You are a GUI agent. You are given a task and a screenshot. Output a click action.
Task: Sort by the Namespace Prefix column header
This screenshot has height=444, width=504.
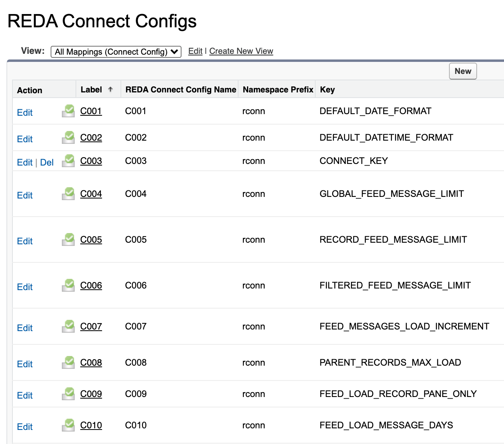click(x=278, y=90)
